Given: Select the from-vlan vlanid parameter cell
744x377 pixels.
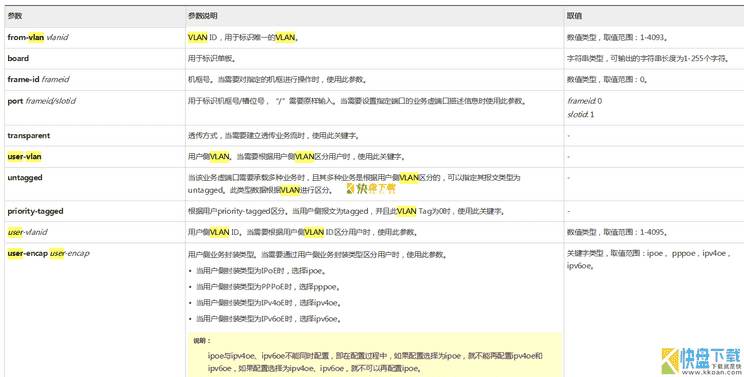Looking at the screenshot, I should click(x=38, y=37).
